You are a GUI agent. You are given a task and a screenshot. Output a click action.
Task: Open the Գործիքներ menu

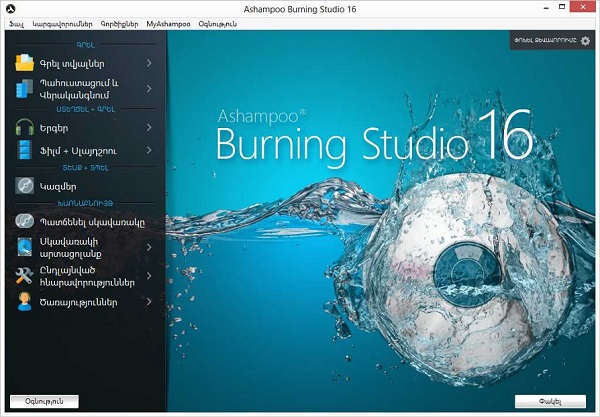point(119,24)
